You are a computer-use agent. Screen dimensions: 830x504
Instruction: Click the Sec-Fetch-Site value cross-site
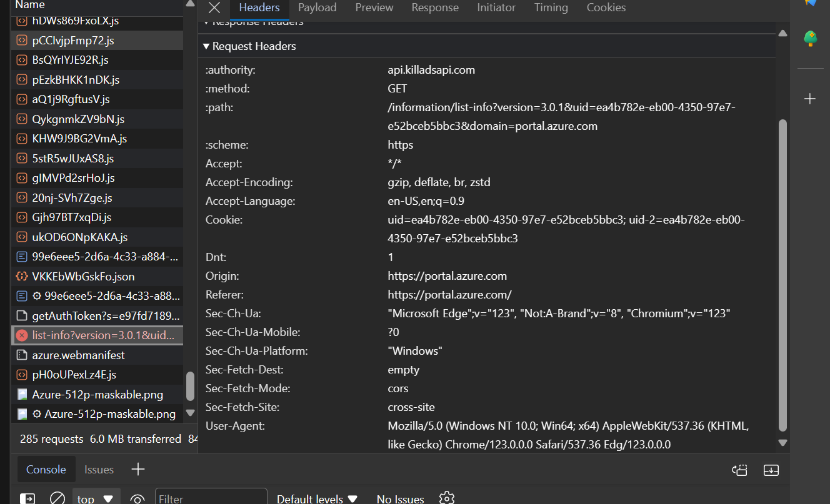(x=411, y=407)
